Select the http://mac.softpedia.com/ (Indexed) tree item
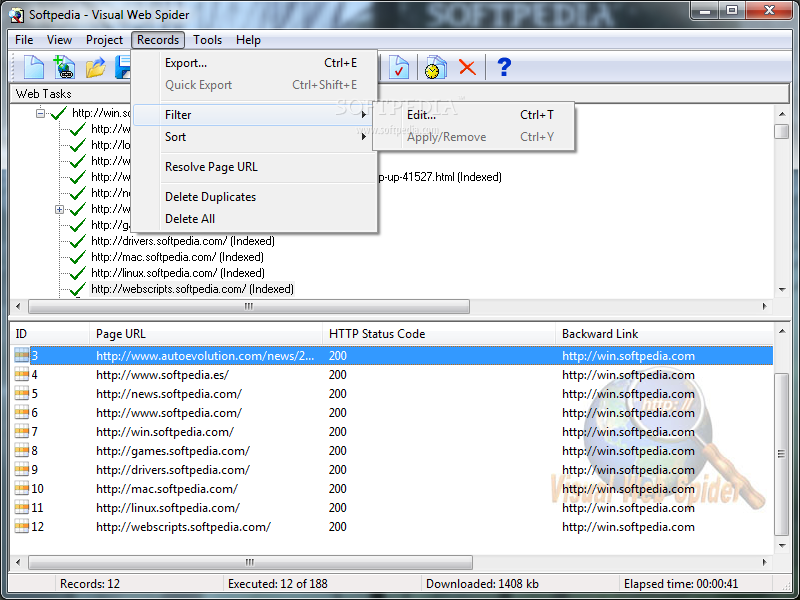The height and width of the screenshot is (600, 800). click(x=178, y=257)
